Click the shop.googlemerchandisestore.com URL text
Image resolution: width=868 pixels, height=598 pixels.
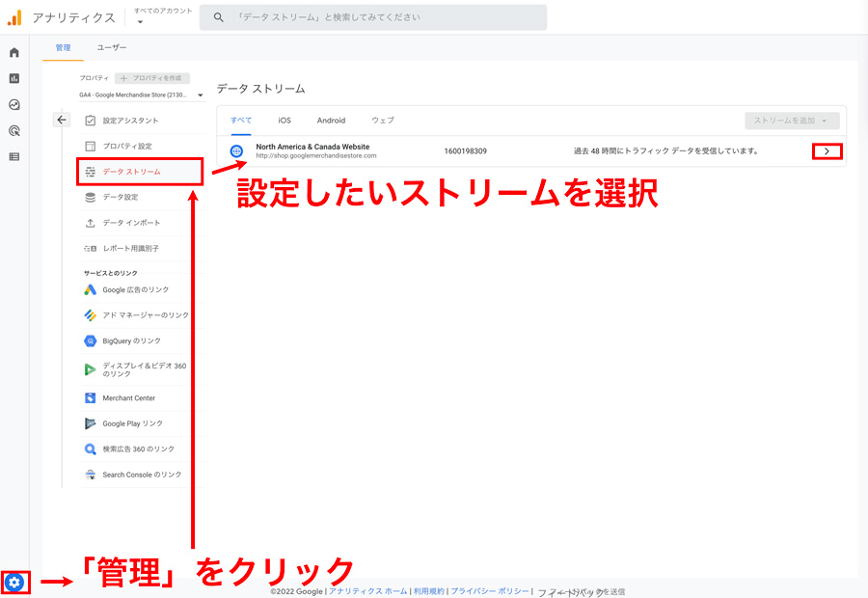point(316,156)
